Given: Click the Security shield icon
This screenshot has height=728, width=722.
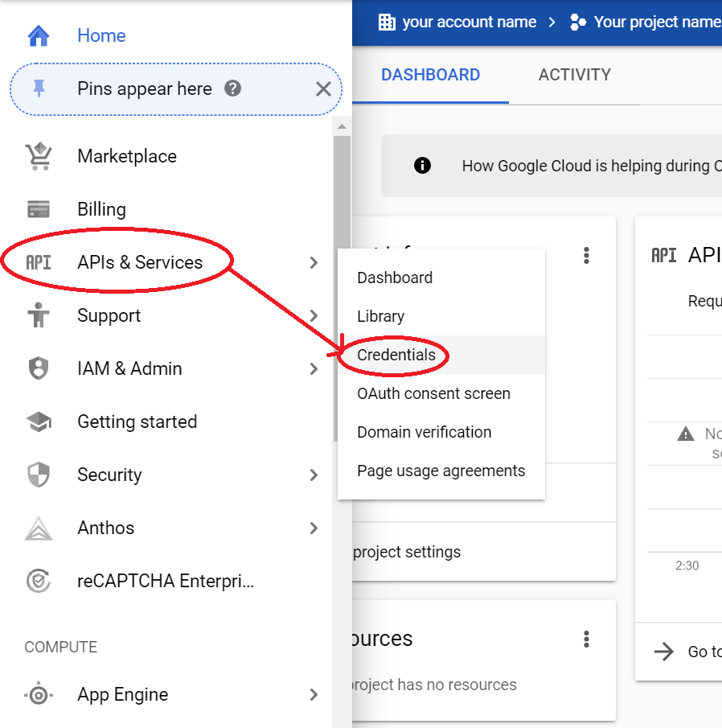Looking at the screenshot, I should (x=39, y=475).
